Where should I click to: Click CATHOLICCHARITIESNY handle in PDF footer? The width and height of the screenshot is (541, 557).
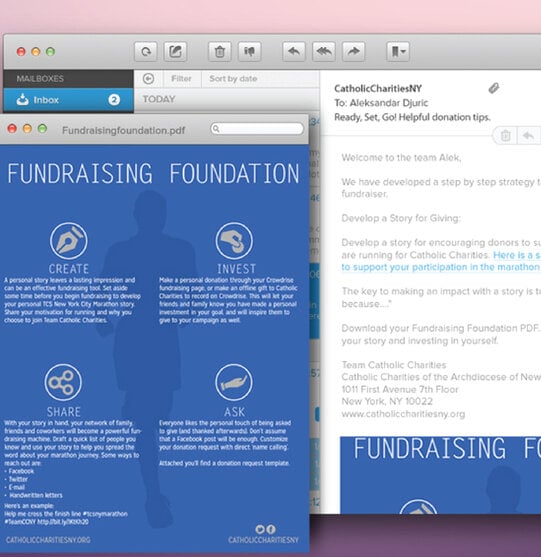pos(263,540)
